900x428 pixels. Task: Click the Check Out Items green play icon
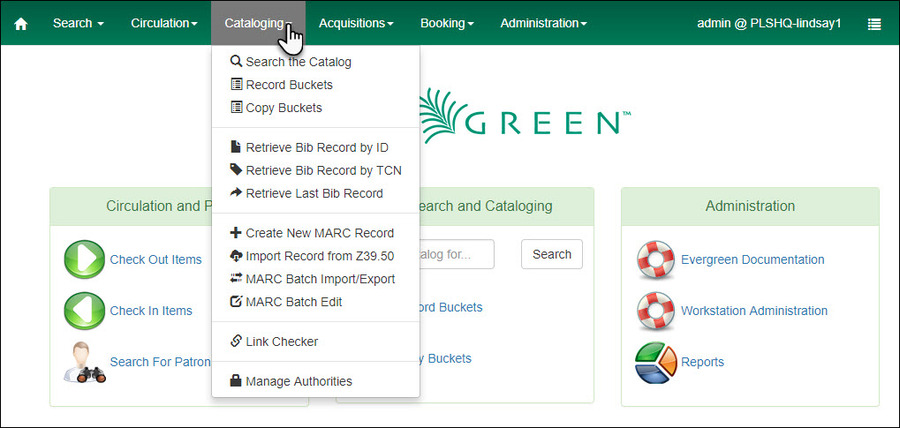84,260
